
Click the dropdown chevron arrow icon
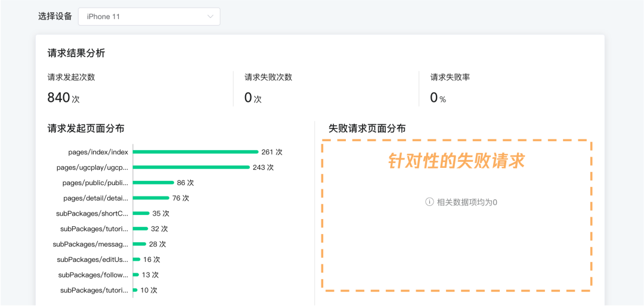210,17
